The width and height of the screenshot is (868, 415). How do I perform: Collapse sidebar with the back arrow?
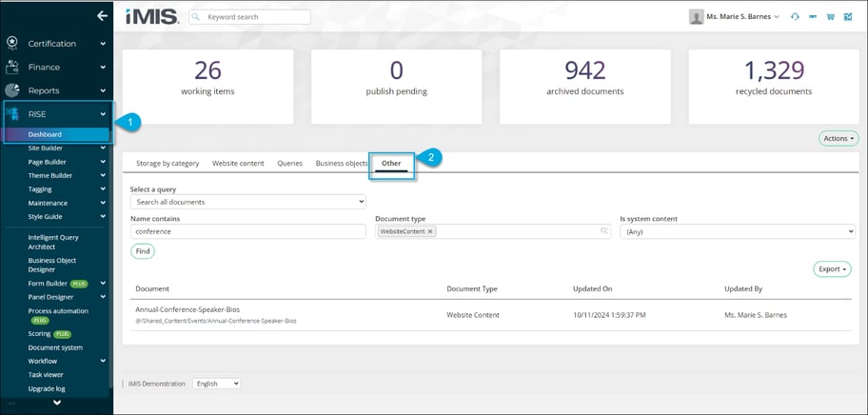click(x=102, y=16)
